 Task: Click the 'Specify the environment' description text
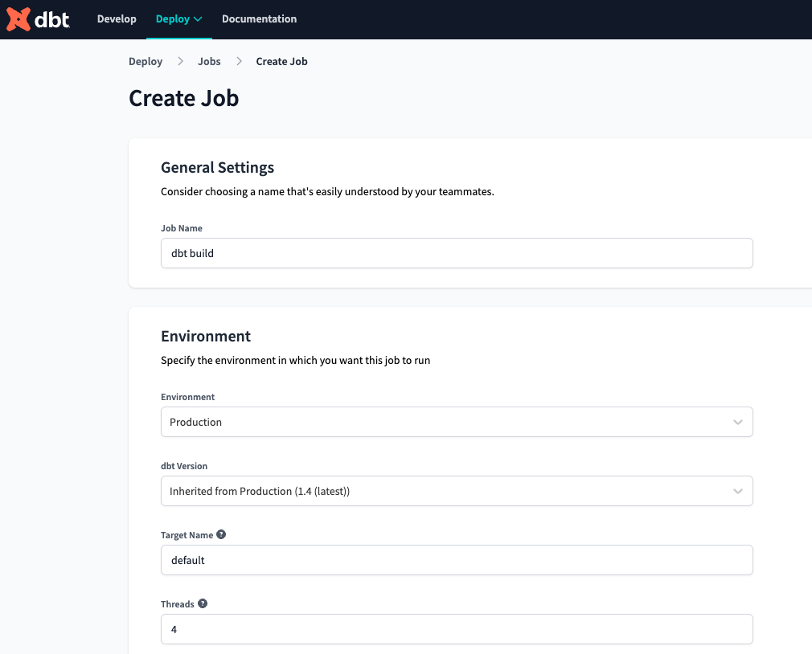click(295, 360)
